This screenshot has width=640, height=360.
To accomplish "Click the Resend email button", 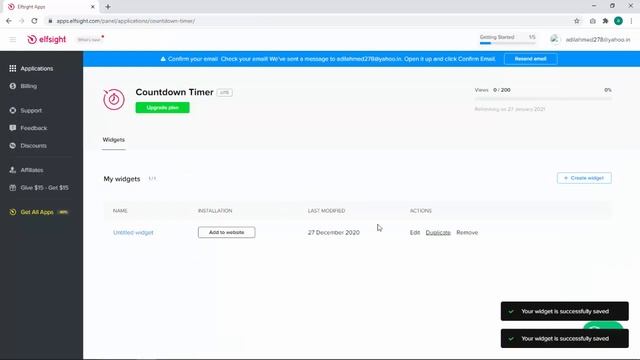I will click(530, 59).
